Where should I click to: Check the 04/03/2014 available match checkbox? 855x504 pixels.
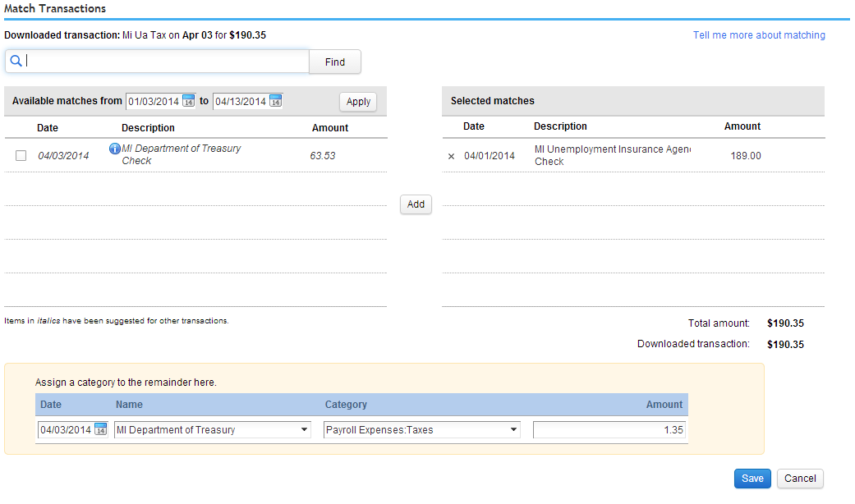21,155
